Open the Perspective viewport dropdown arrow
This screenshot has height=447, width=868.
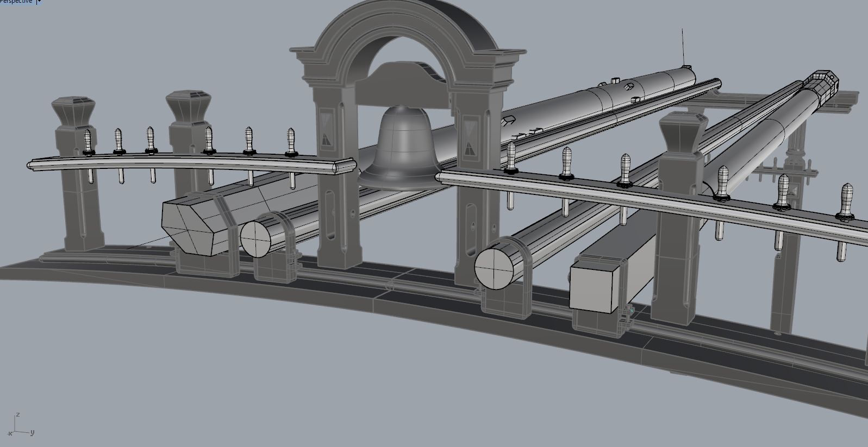click(39, 2)
